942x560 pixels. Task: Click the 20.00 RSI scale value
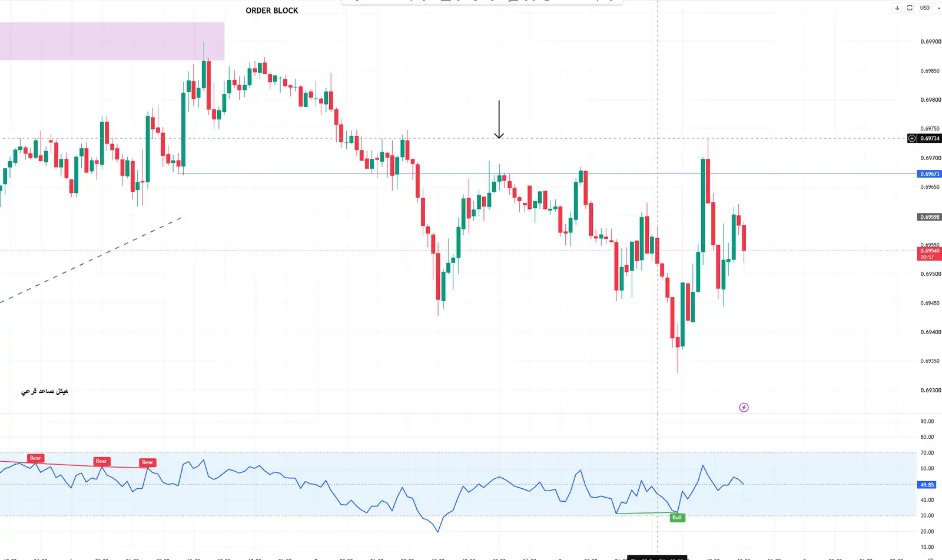927,532
